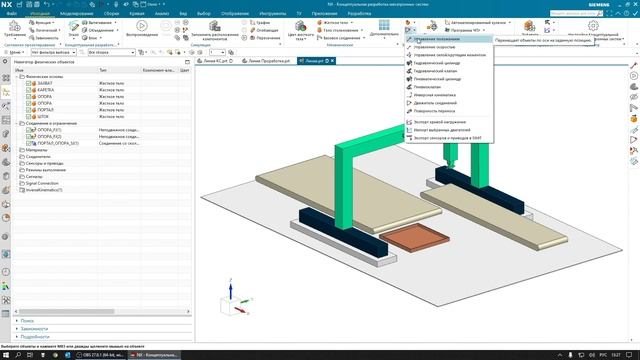Switch to the Моделирование ribbon tab

coord(76,13)
